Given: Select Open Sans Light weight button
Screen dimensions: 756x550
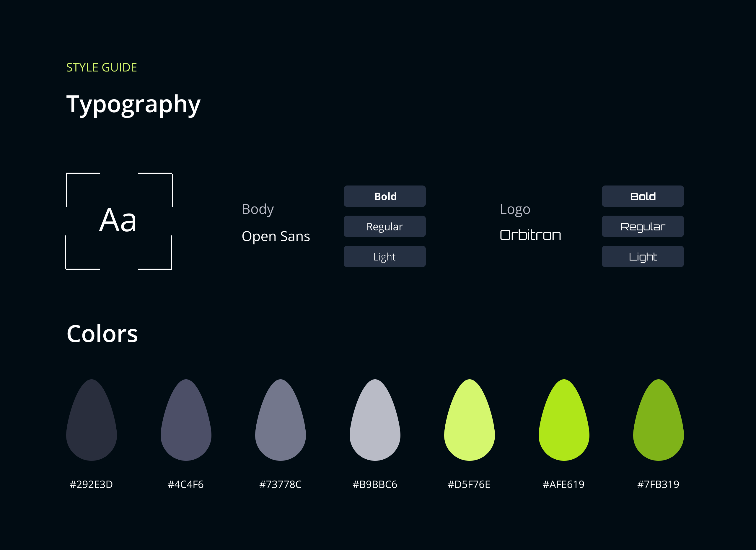Looking at the screenshot, I should click(385, 256).
